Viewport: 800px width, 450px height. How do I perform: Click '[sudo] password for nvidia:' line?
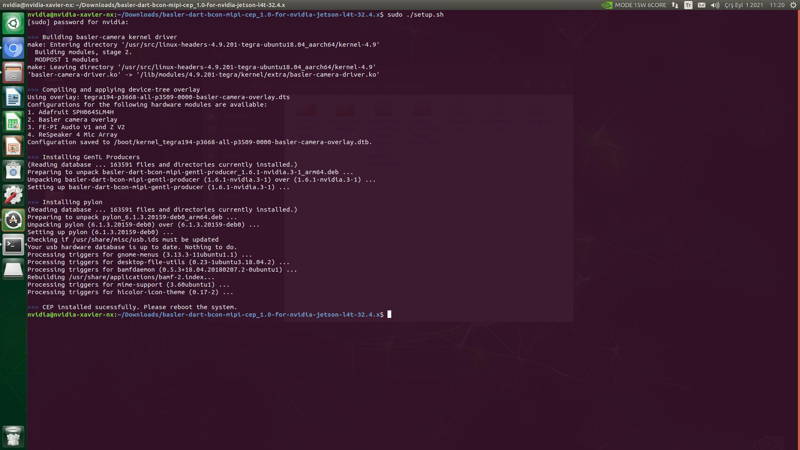click(x=78, y=22)
